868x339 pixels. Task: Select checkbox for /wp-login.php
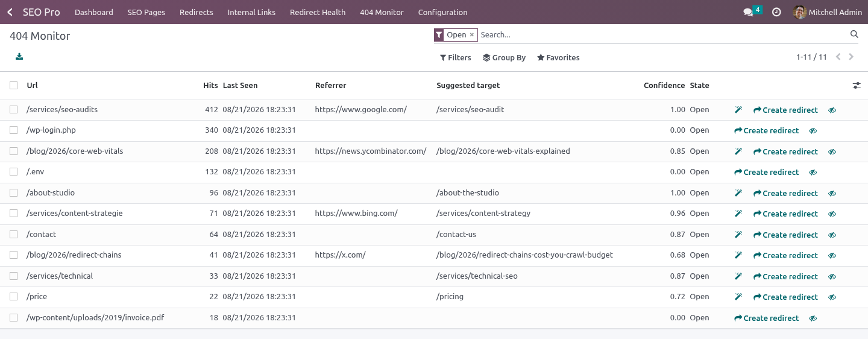point(13,130)
